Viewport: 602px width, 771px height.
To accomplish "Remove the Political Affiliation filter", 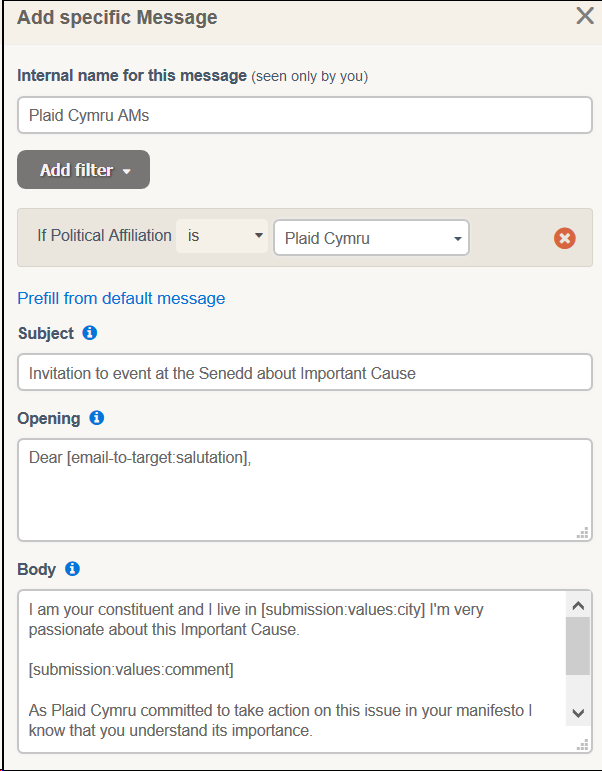I will pyautogui.click(x=565, y=238).
